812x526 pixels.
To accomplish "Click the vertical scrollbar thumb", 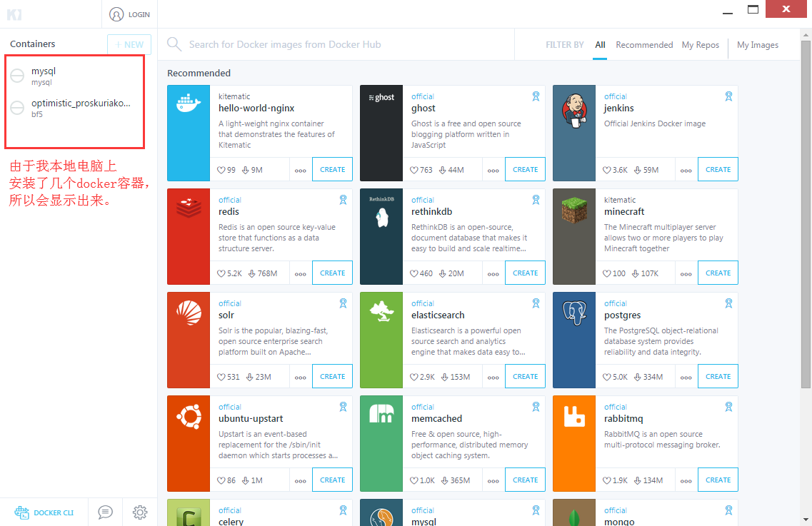I will point(806,214).
